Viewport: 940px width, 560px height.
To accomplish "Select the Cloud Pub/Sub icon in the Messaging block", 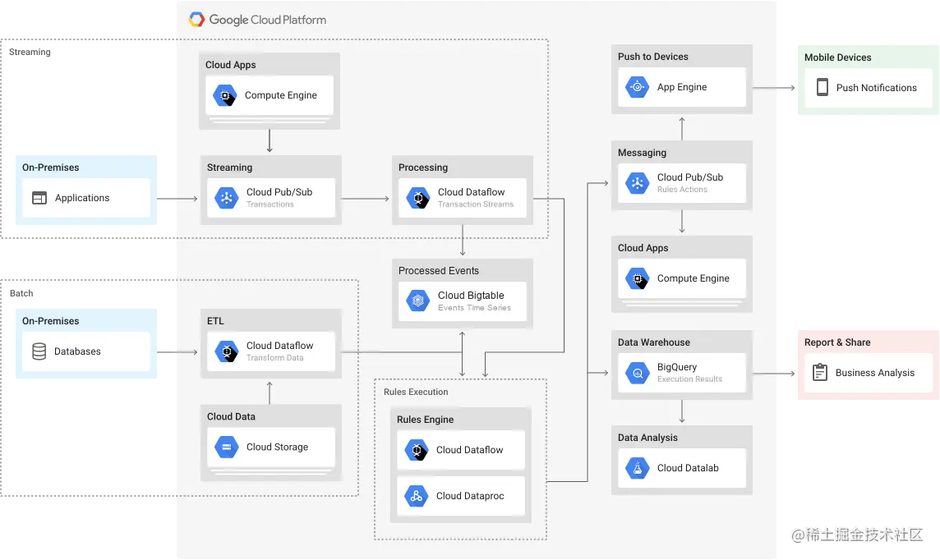I will [638, 182].
